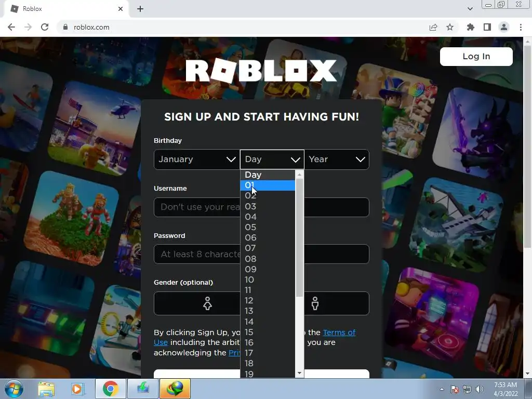Image resolution: width=532 pixels, height=399 pixels.
Task: Click the day list scrollbar thumb
Action: pyautogui.click(x=299, y=237)
